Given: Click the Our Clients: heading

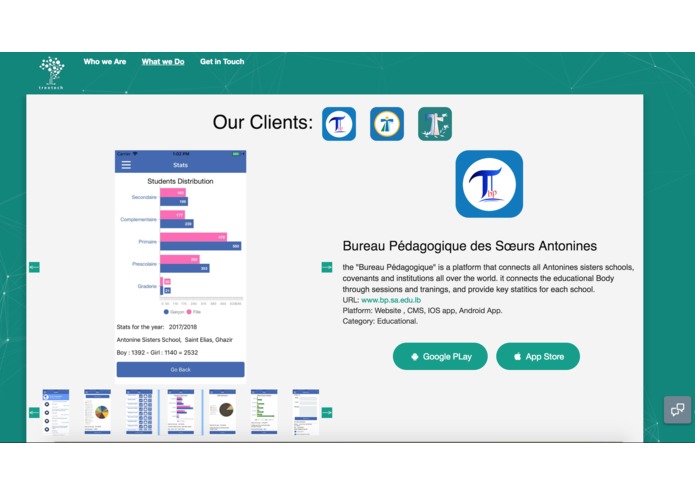Looking at the screenshot, I should click(x=263, y=122).
